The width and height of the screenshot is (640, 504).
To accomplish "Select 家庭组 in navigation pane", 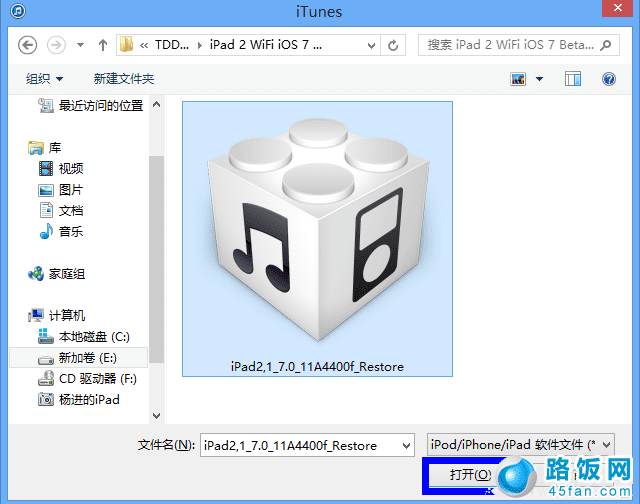I will pyautogui.click(x=56, y=274).
